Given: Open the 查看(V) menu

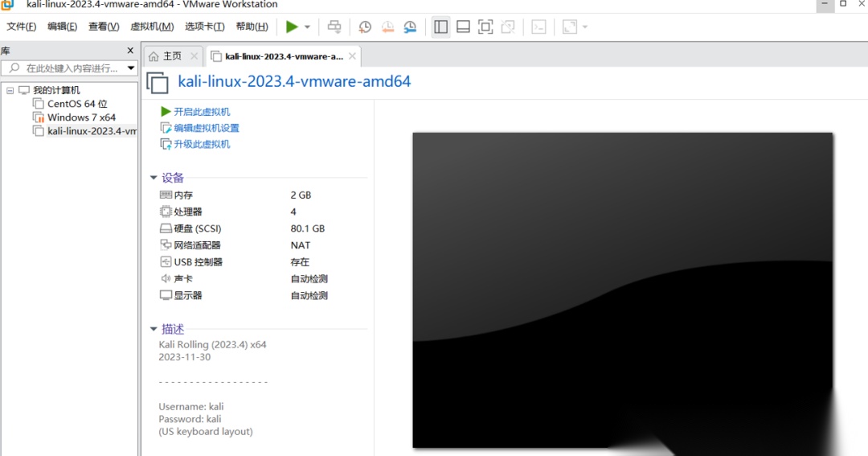Looking at the screenshot, I should (104, 27).
